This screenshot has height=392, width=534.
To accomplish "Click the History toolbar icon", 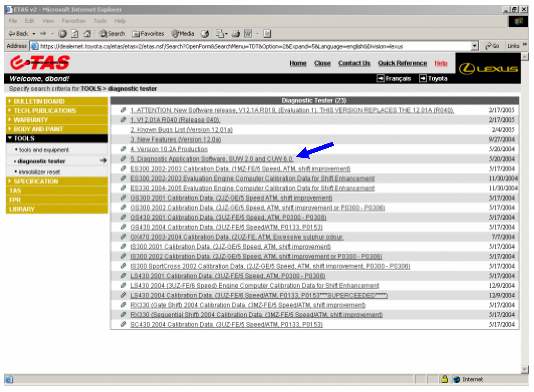I will (205, 34).
